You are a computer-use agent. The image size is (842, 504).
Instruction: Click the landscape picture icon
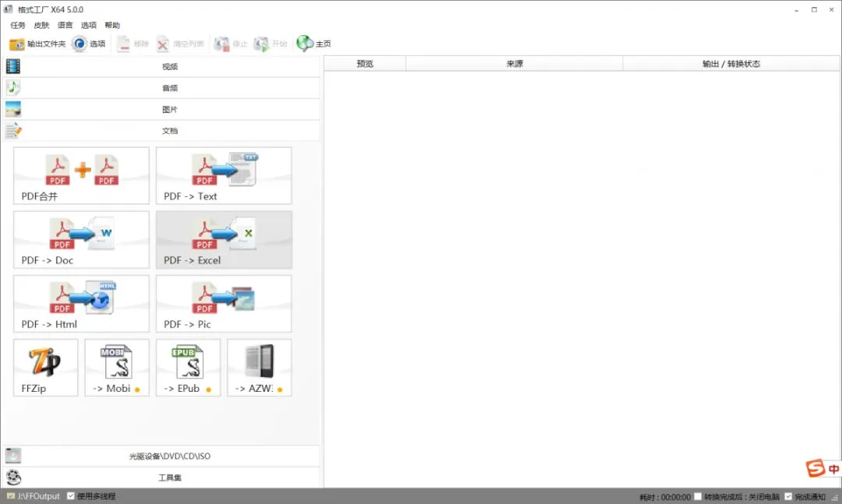click(x=13, y=109)
